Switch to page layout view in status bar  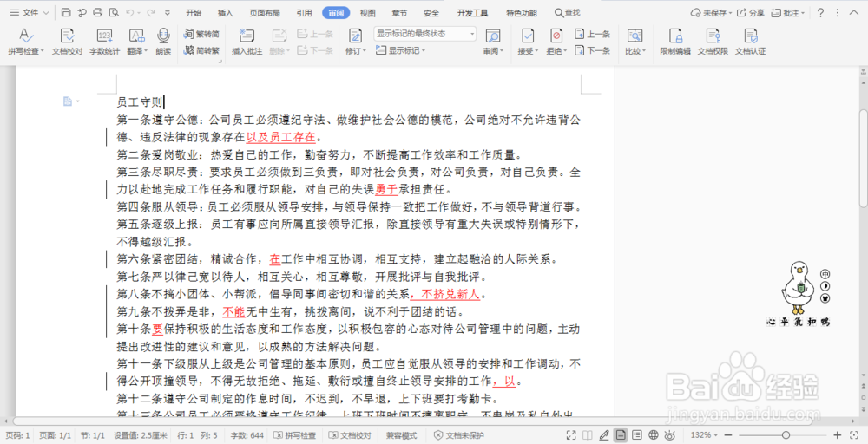(621, 435)
